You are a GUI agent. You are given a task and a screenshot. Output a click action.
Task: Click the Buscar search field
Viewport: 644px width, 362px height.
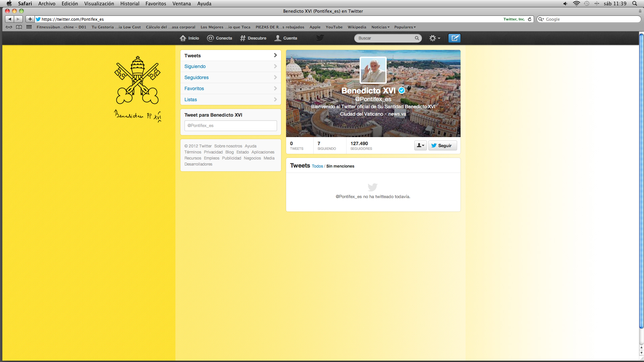click(x=388, y=38)
